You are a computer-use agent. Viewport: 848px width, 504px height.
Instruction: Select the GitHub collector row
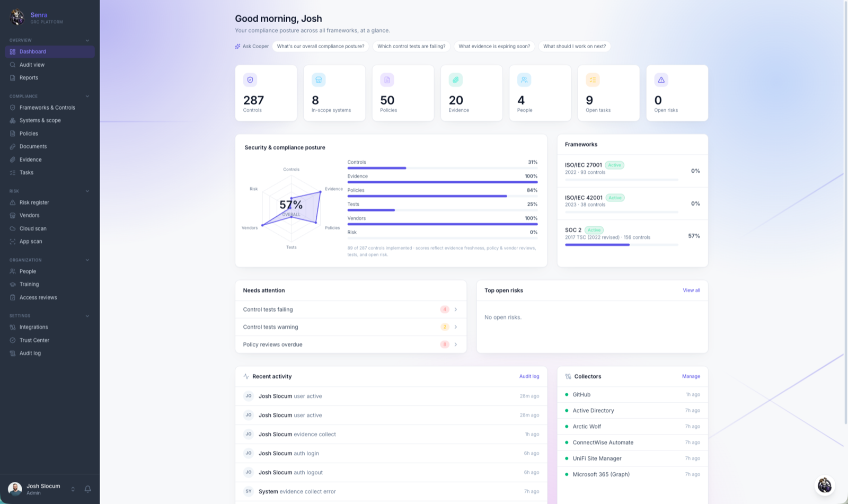632,394
